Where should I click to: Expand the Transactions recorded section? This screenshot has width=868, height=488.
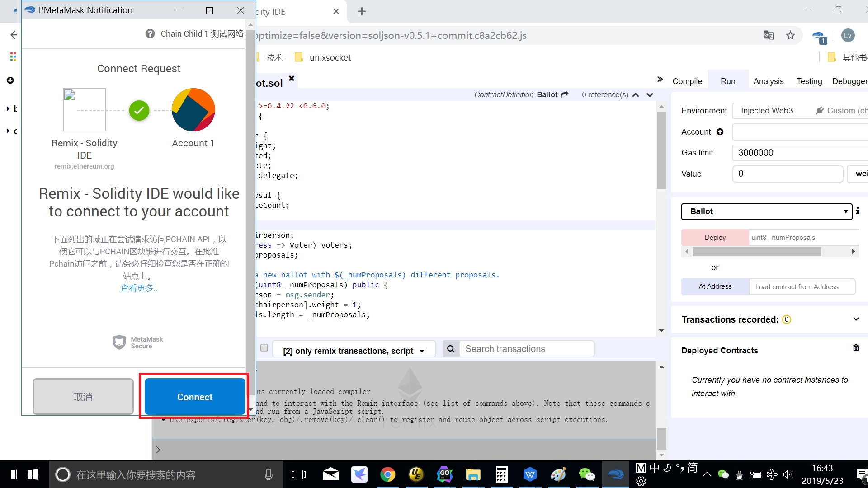pos(856,319)
